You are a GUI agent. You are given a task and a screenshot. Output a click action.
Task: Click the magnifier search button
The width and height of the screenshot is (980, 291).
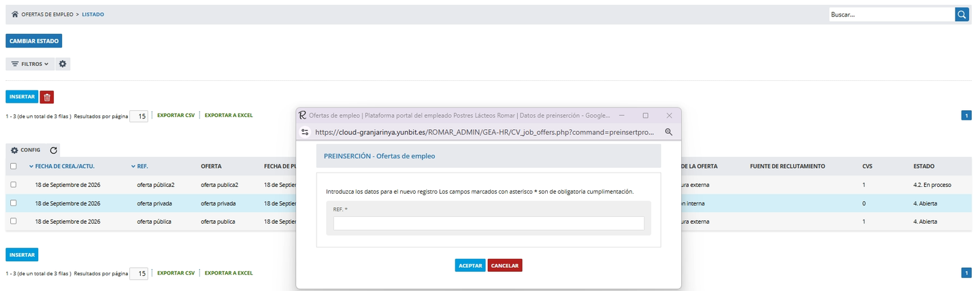[962, 14]
